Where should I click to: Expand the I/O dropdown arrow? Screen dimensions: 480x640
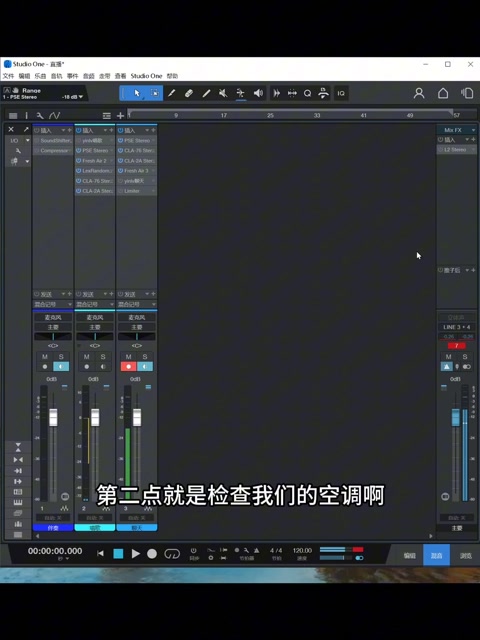coord(27,140)
